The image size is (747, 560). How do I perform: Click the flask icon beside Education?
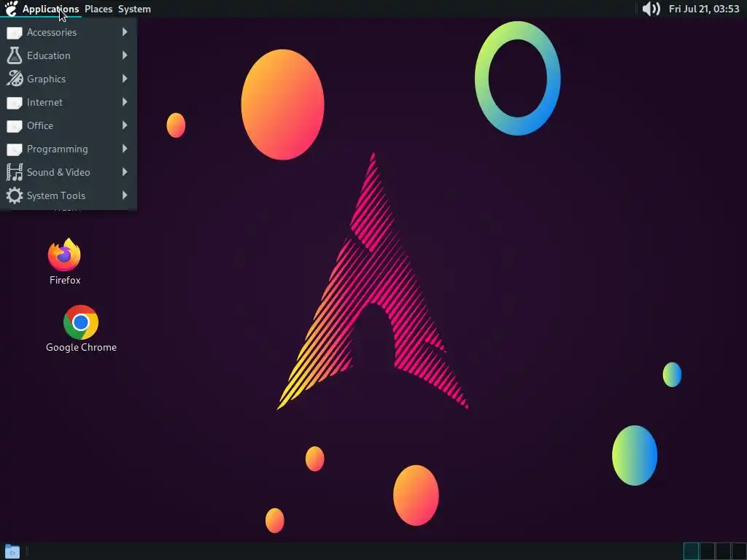tap(15, 55)
